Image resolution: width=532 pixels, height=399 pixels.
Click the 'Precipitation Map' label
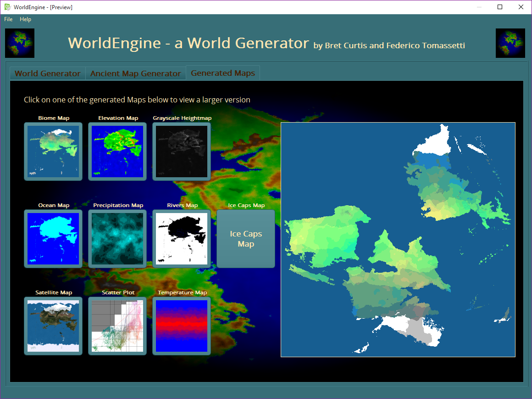pos(118,205)
